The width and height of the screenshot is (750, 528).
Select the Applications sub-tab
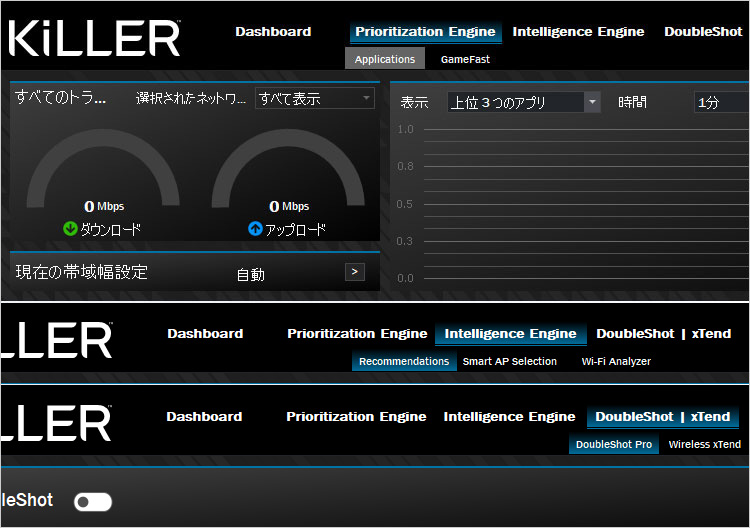[385, 60]
